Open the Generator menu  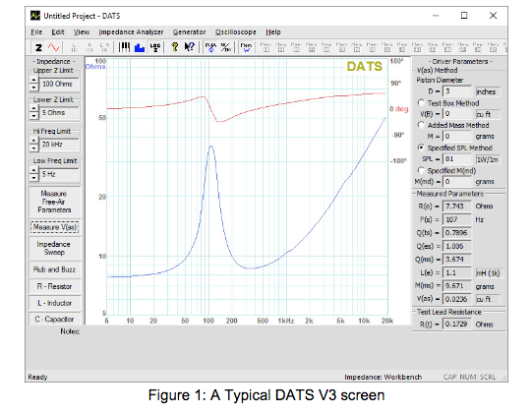point(190,31)
